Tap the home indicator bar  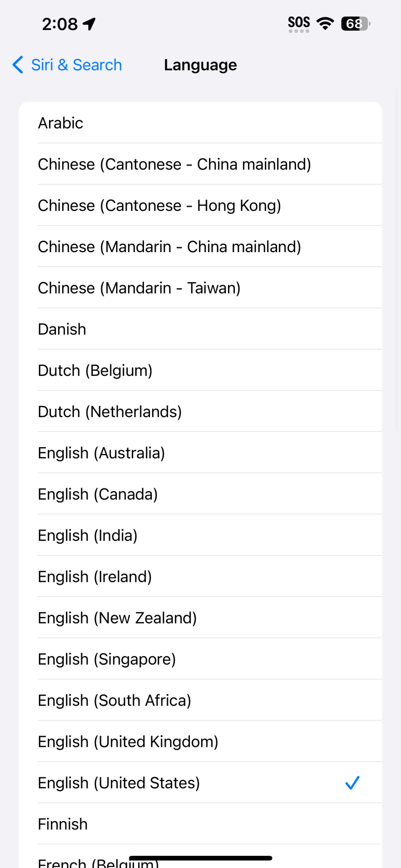[200, 858]
